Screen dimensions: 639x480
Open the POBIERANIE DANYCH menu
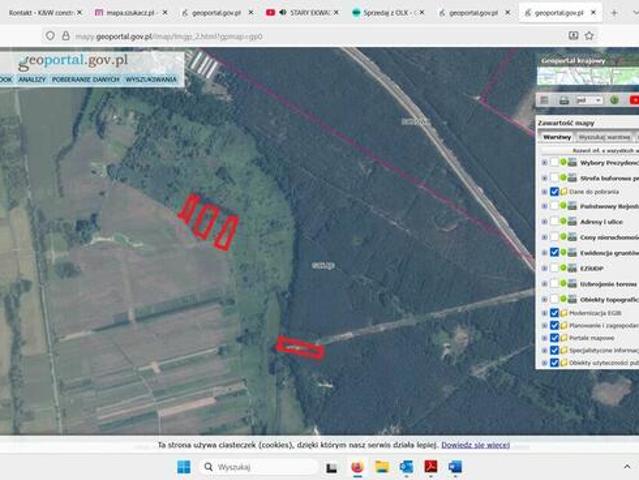(x=84, y=79)
